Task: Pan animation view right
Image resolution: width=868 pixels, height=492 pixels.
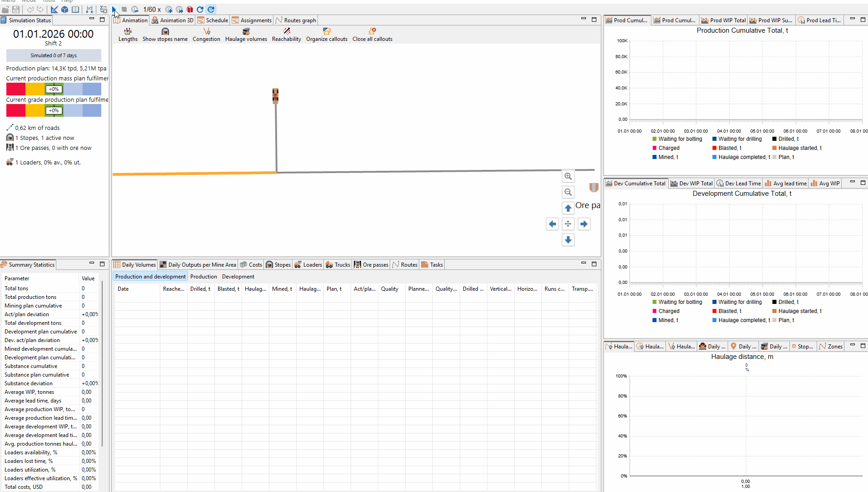Action: coord(584,224)
